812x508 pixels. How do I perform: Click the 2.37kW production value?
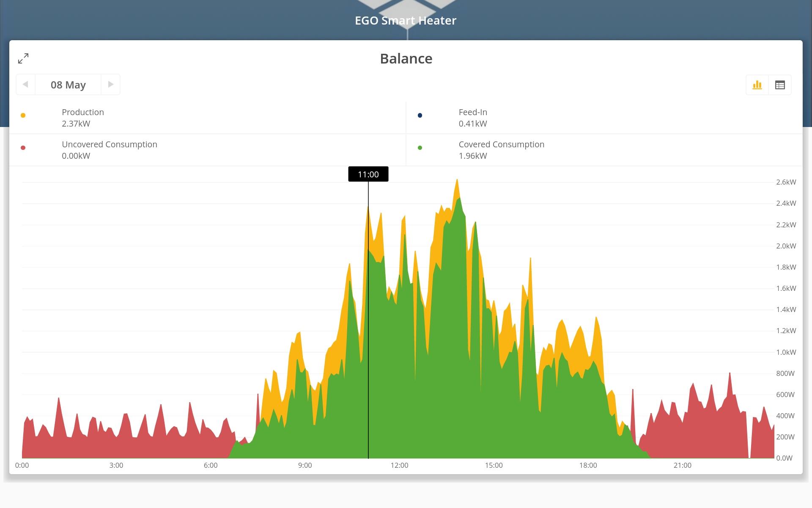tap(76, 124)
